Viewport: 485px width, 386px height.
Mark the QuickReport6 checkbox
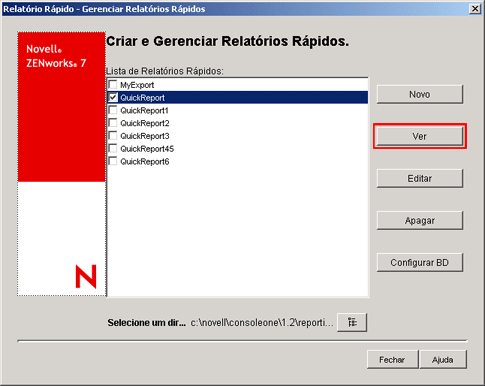[x=113, y=161]
